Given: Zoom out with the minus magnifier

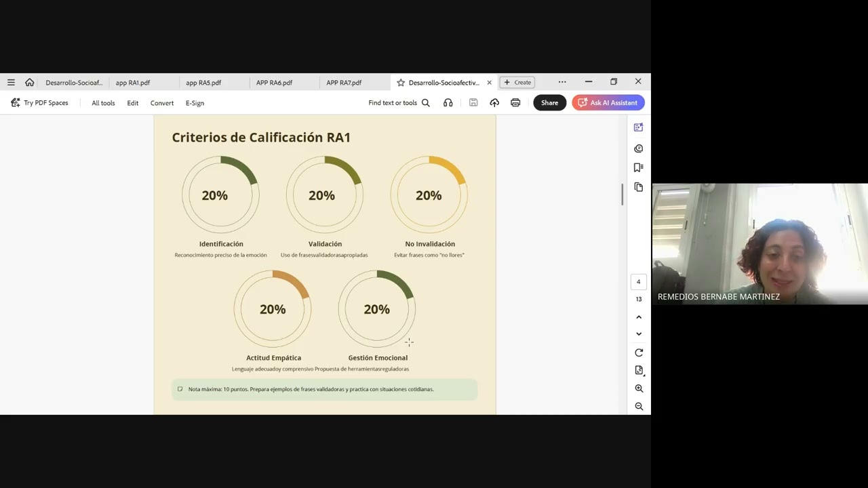Looking at the screenshot, I should 638,406.
